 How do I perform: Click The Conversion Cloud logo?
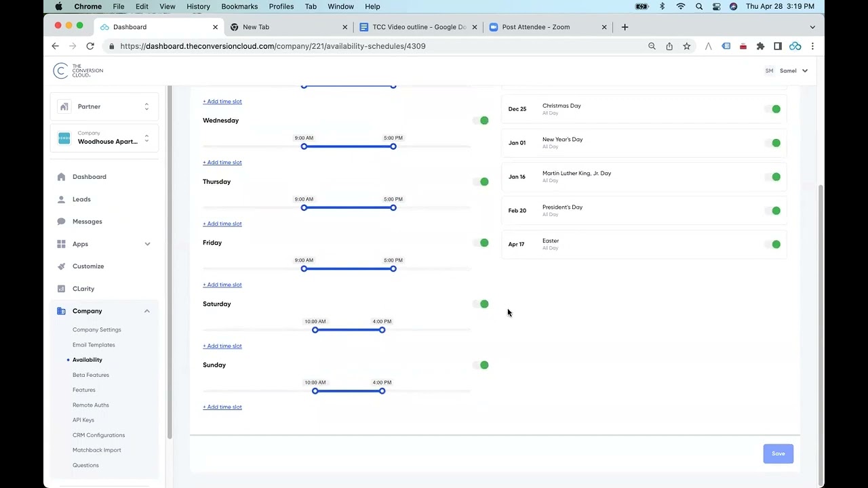(x=78, y=70)
